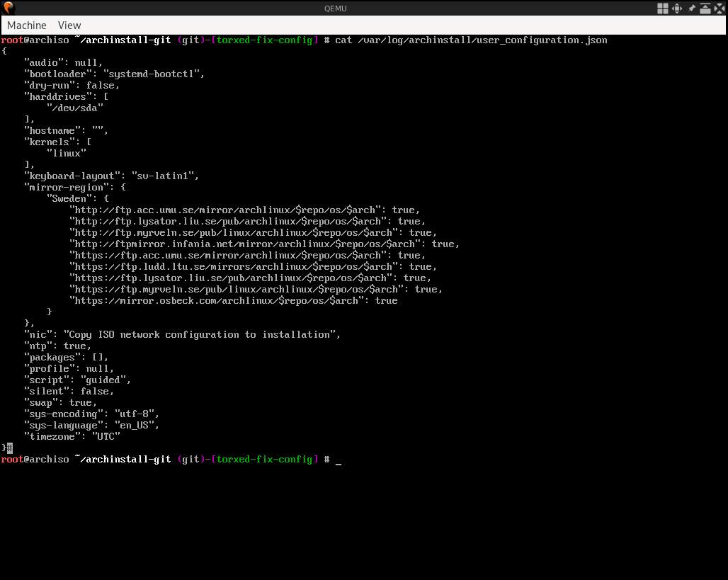The height and width of the screenshot is (580, 728).
Task: Click the "silent": false line
Action: [69, 392]
